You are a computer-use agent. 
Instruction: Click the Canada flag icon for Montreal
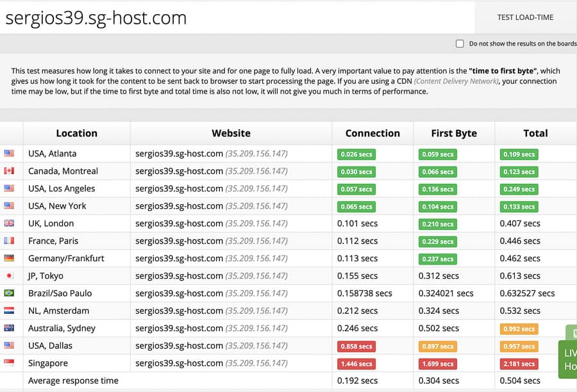point(9,171)
